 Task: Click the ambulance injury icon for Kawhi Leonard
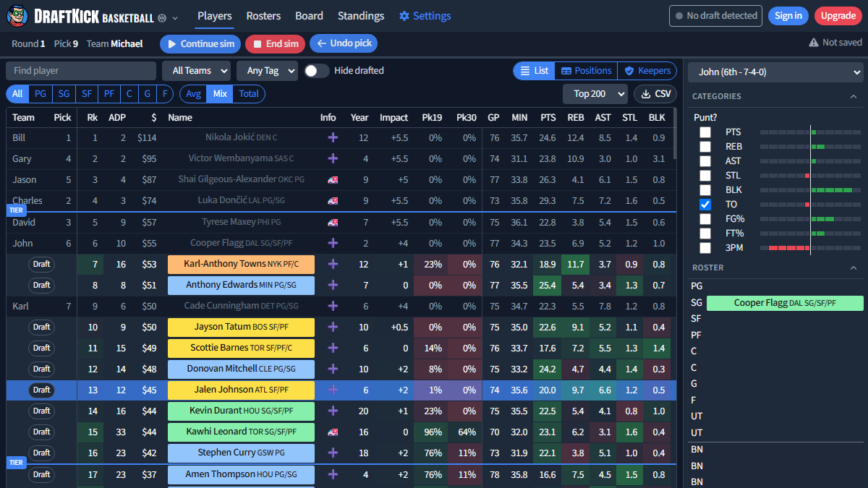coord(333,432)
